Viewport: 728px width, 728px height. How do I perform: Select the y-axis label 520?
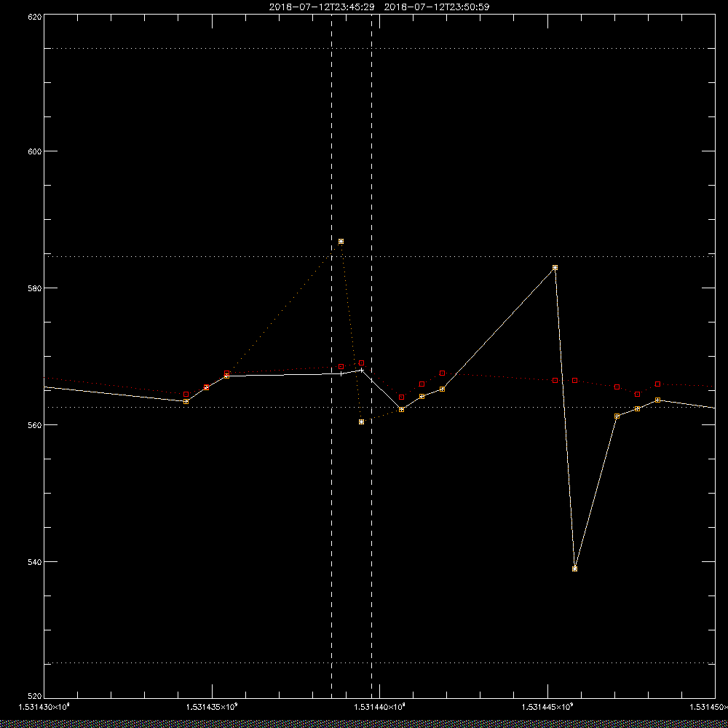[x=35, y=697]
